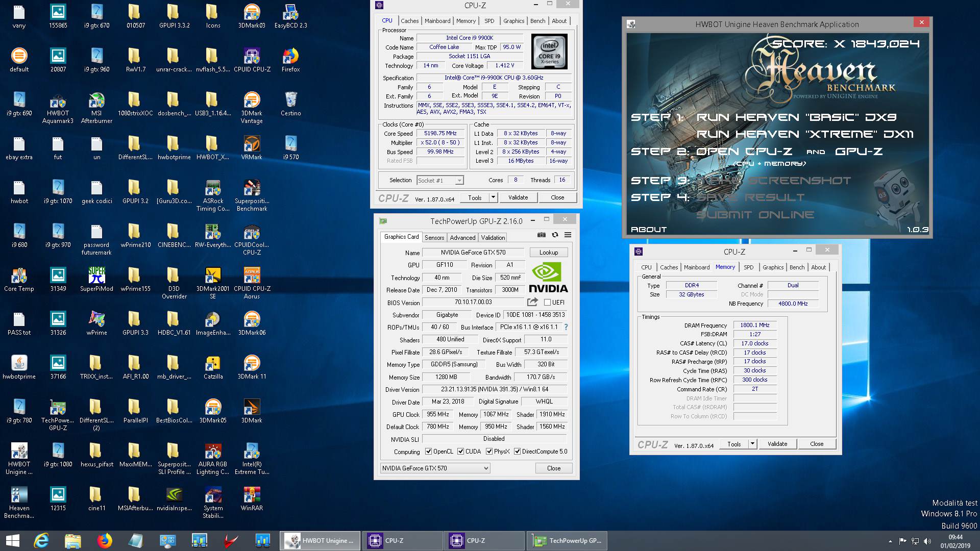980x551 pixels.
Task: Launch Intel Extreme Tuning Utility icon
Action: pyautogui.click(x=252, y=459)
